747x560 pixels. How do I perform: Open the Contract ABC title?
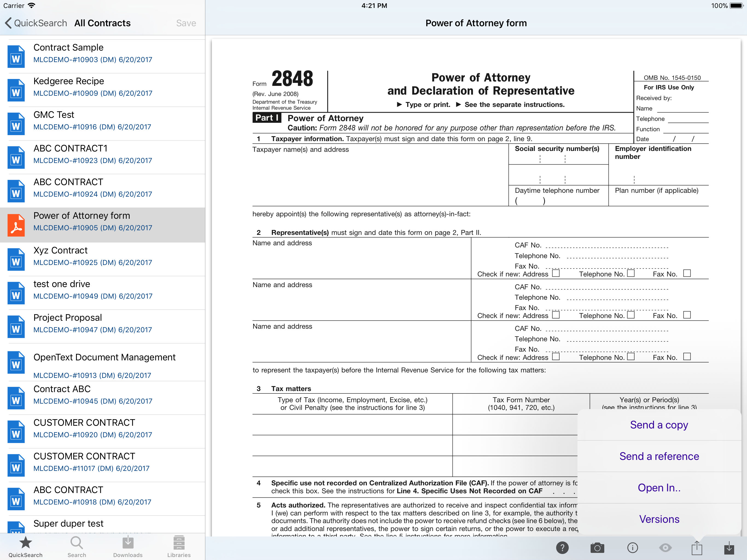click(x=62, y=389)
